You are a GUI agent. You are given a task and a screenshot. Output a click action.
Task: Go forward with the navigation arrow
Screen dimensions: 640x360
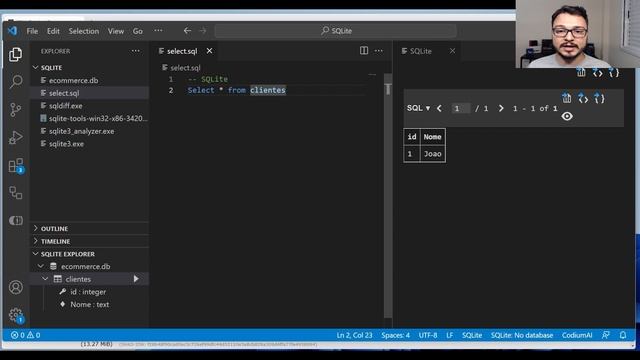point(202,31)
